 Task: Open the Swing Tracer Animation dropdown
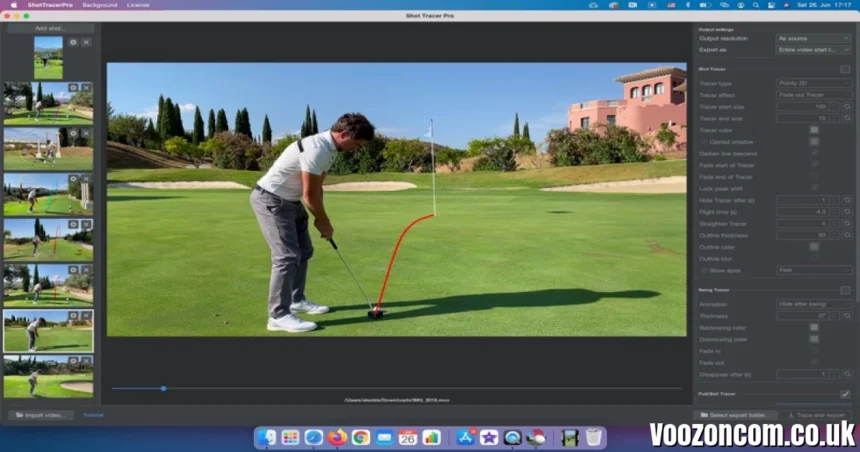coord(813,304)
